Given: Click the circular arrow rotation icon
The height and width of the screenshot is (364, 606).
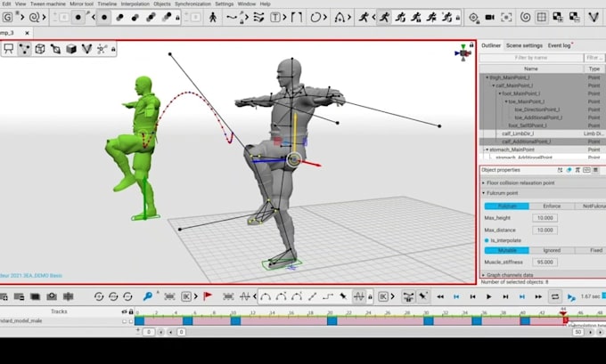Looking at the screenshot, I should (x=315, y=18).
